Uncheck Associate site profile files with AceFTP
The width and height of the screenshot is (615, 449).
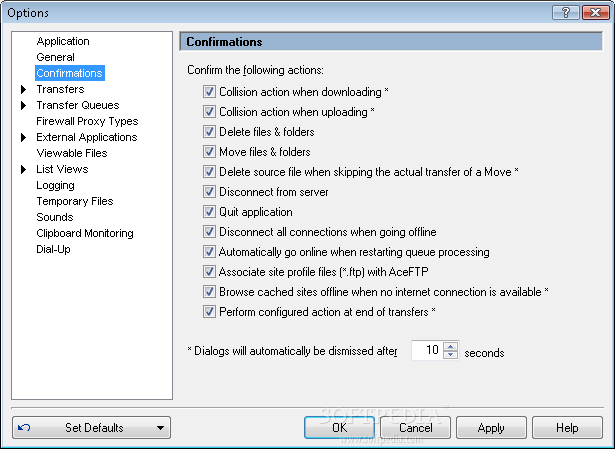point(209,272)
